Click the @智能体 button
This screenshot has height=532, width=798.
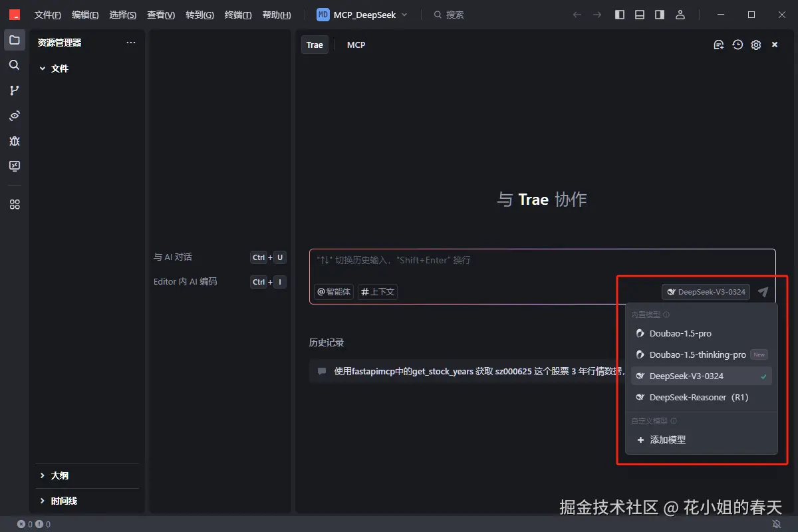[x=334, y=291]
